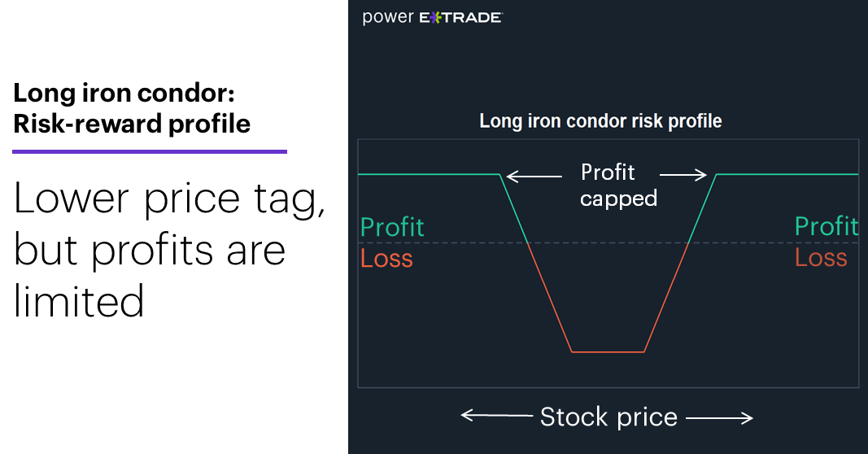
Task: Click the left arrow before Stock price
Action: coord(496,415)
